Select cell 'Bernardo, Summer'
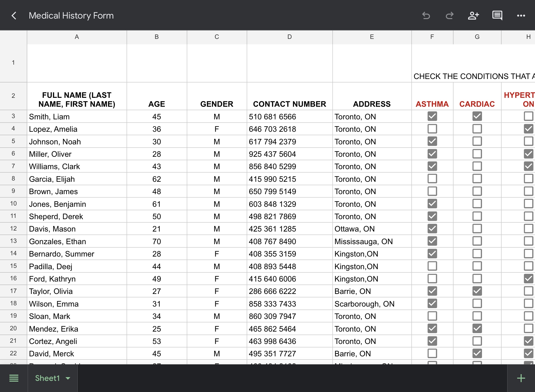This screenshot has width=535, height=392. point(77,254)
